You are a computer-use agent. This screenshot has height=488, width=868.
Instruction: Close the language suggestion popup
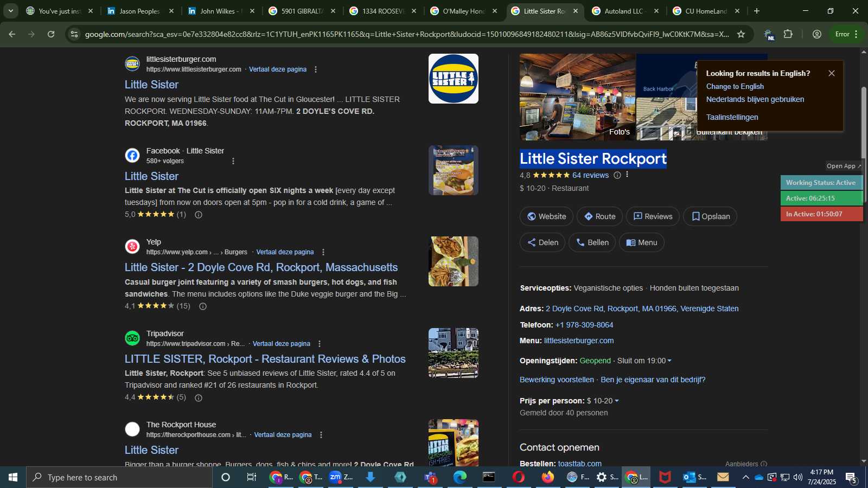tap(832, 73)
